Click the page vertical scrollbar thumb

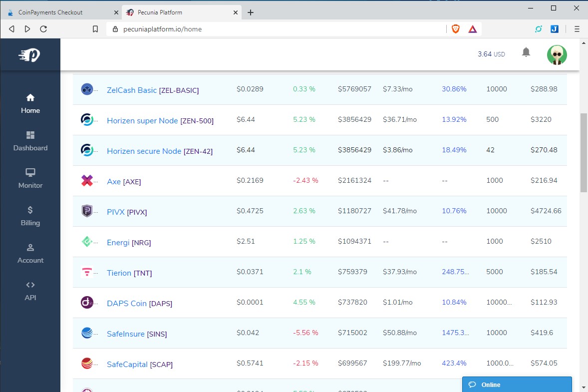point(584,153)
